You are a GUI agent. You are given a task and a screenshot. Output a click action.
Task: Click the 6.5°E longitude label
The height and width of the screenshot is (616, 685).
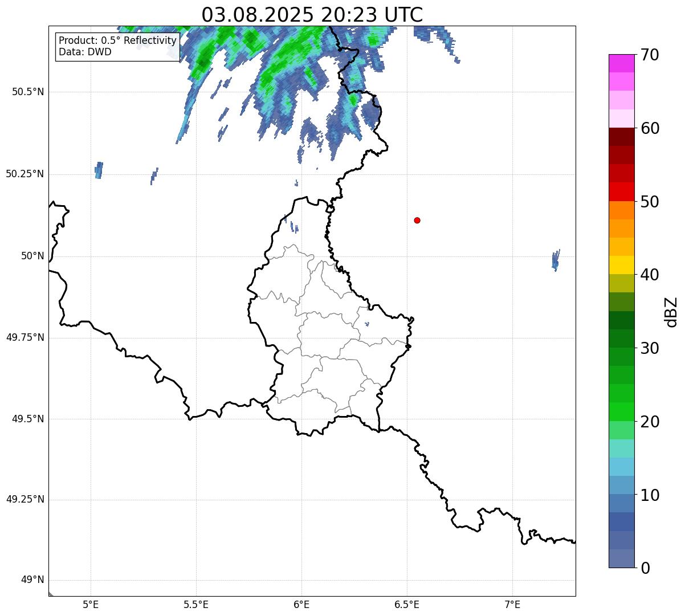[x=407, y=604]
